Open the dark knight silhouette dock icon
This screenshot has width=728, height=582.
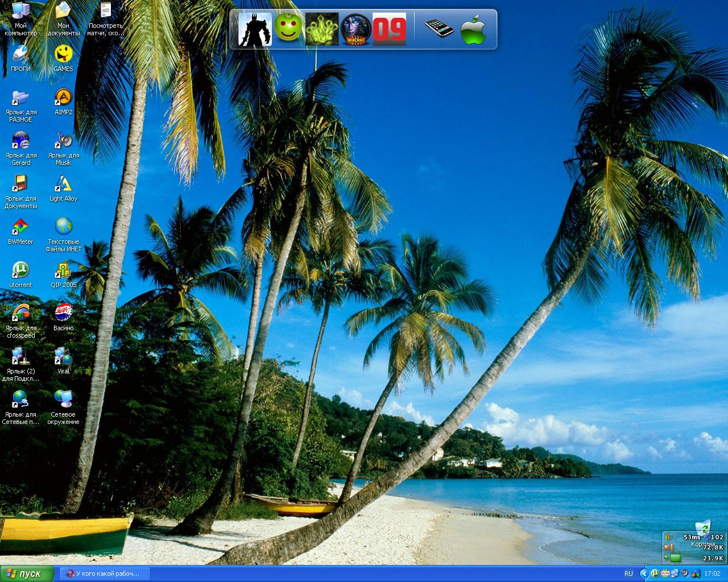255,28
